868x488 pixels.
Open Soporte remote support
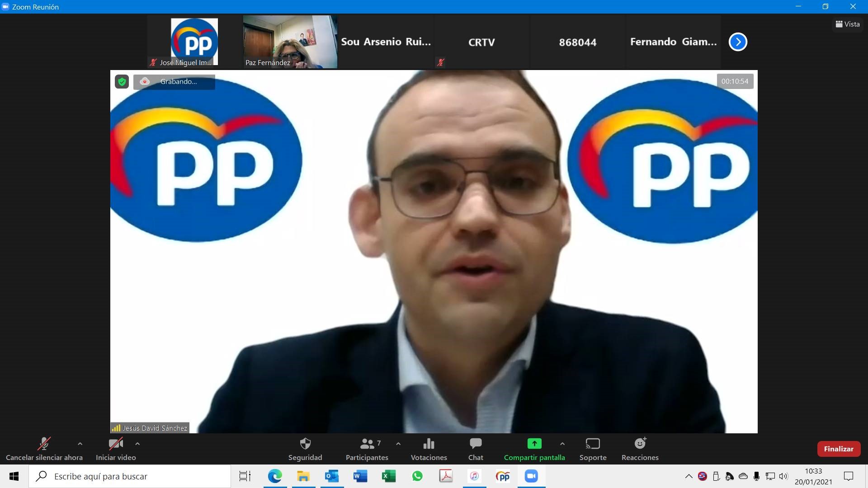pyautogui.click(x=593, y=449)
